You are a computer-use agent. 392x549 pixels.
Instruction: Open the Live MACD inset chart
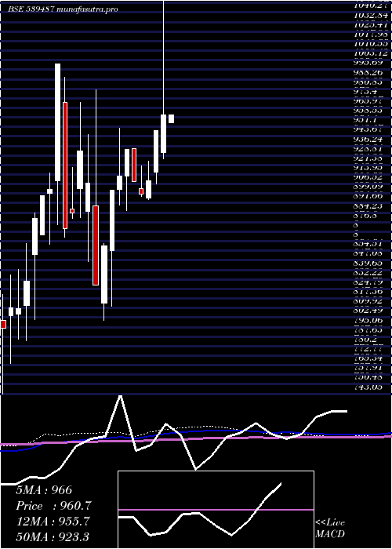[216, 510]
